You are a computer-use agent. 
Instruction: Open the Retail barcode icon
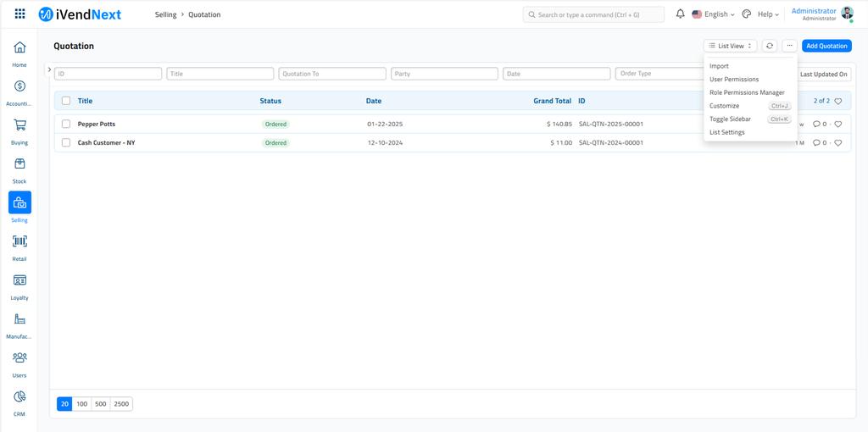pos(19,241)
